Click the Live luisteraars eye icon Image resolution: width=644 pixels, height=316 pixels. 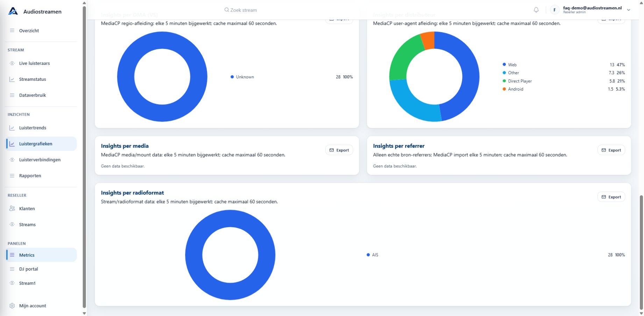12,63
